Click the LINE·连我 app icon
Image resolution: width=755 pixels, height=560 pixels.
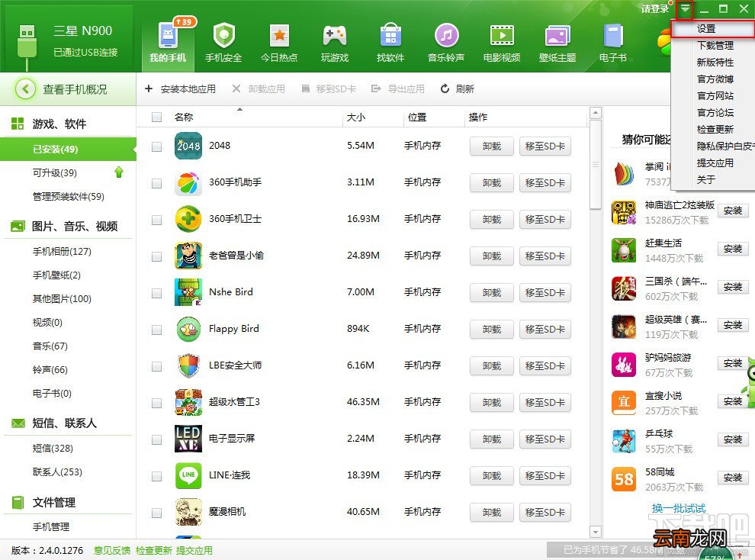coord(188,475)
